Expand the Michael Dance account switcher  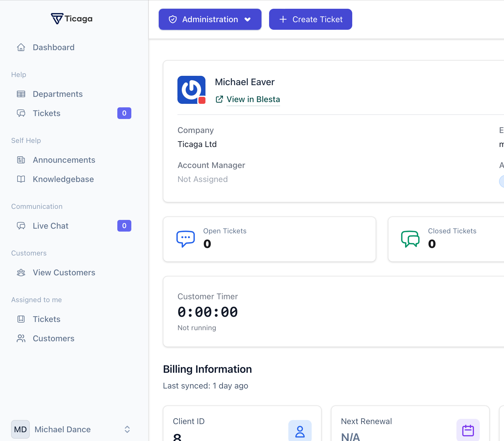coord(127,429)
